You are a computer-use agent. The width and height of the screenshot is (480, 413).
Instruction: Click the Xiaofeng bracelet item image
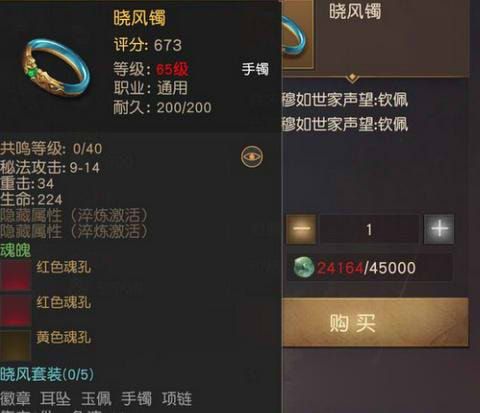pyautogui.click(x=56, y=68)
